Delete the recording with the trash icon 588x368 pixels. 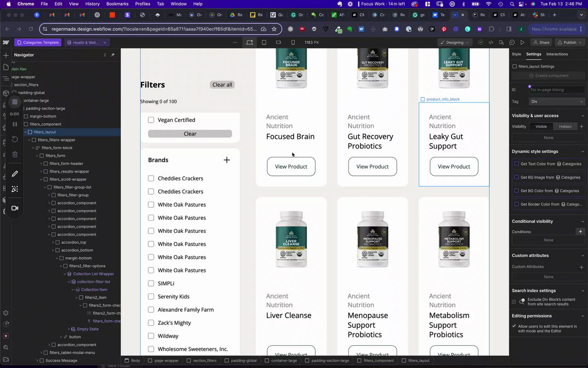15,155
